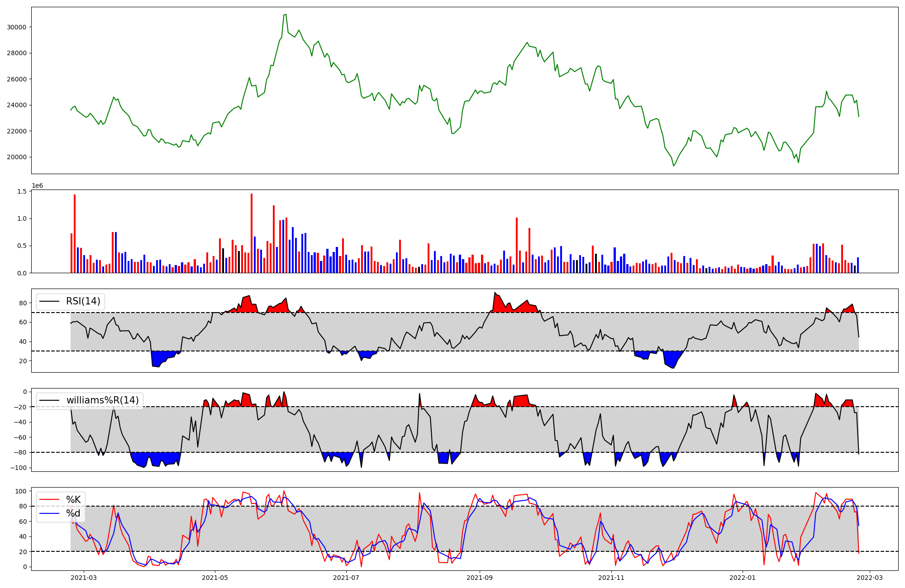Click the 1e6 scale label above volume chart
Viewport: 905px width, 588px height.
tap(37, 185)
